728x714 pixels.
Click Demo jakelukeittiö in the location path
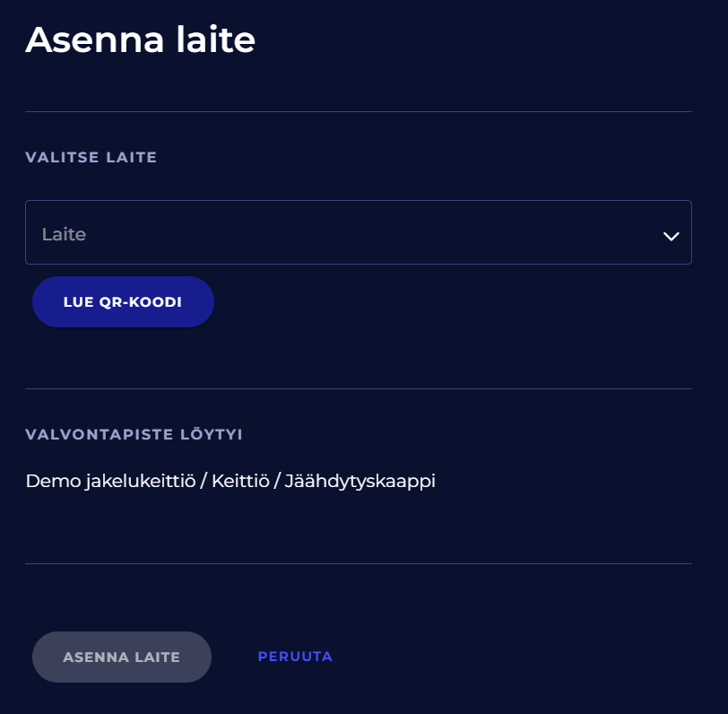tap(109, 481)
